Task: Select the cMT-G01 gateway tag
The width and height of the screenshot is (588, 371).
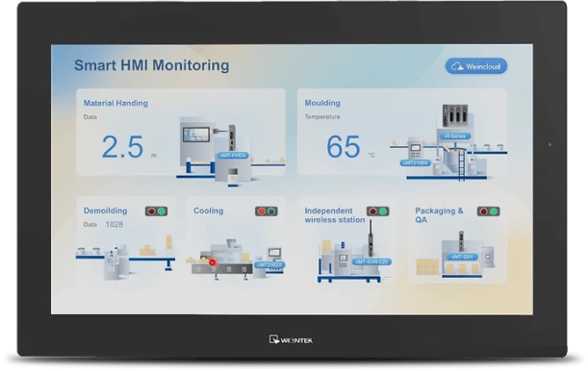Action: click(462, 257)
